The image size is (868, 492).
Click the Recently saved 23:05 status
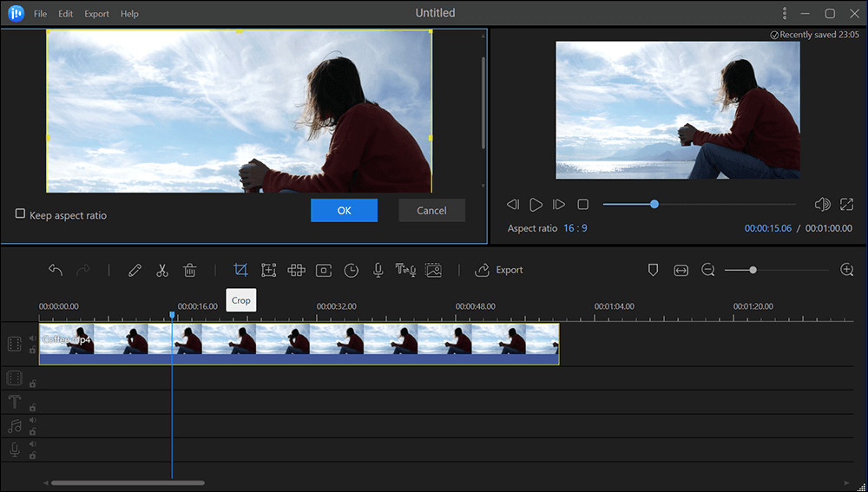pos(815,35)
